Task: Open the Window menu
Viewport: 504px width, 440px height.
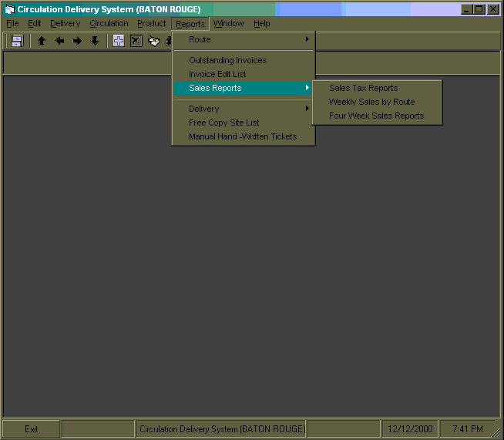Action: pos(229,23)
